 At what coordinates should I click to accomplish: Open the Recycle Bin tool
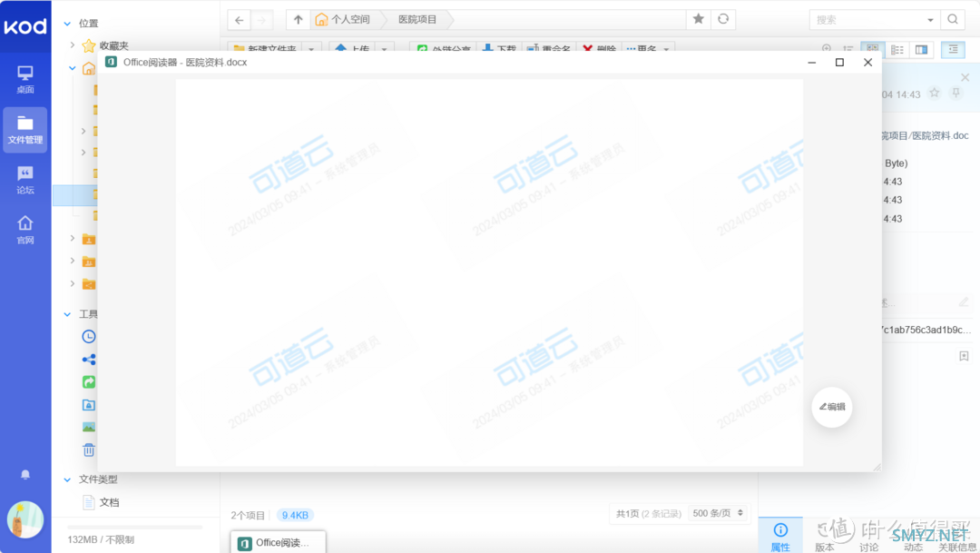tap(89, 449)
